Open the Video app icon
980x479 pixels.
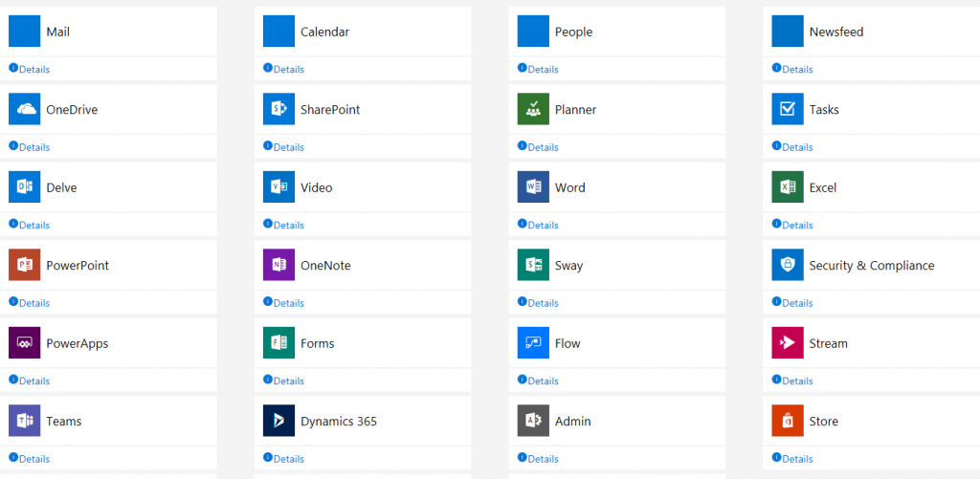(x=278, y=187)
